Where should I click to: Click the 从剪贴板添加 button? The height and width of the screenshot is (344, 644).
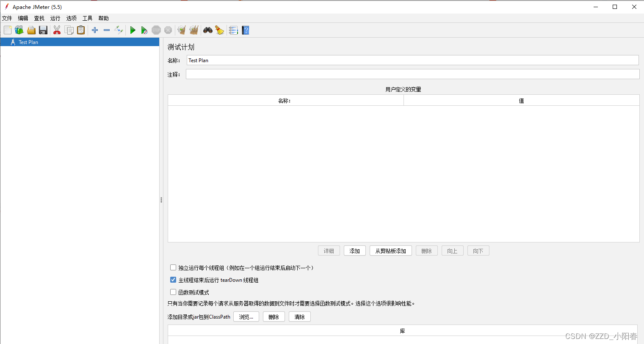coord(391,251)
